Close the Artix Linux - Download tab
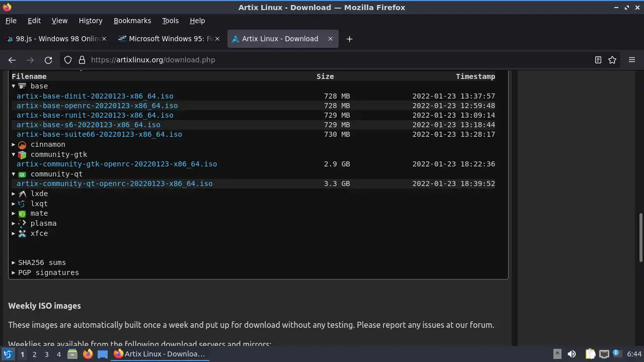 pos(331,39)
